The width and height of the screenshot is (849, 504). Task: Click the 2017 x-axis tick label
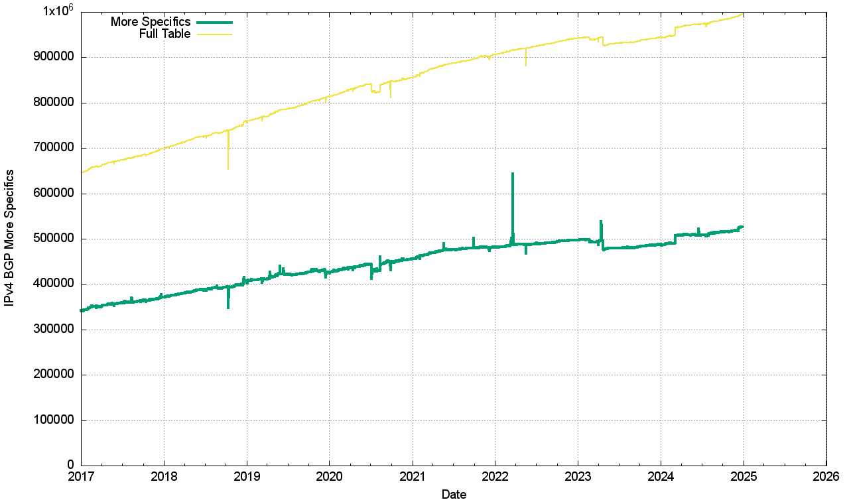(x=81, y=476)
